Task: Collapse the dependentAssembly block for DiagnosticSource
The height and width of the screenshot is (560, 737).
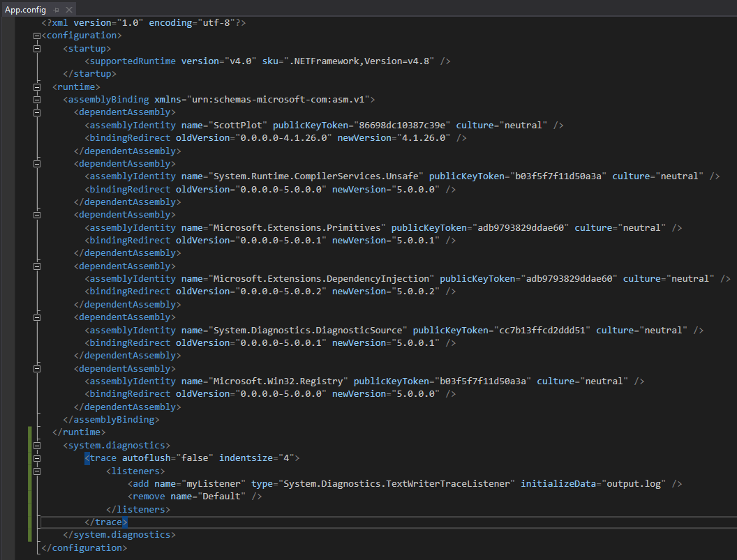Action: tap(37, 317)
